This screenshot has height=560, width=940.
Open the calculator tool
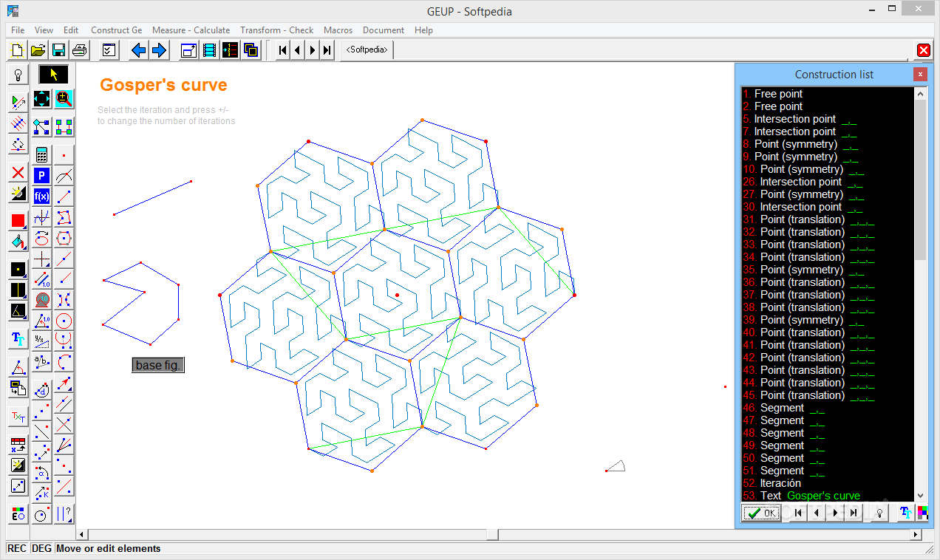tap(42, 155)
